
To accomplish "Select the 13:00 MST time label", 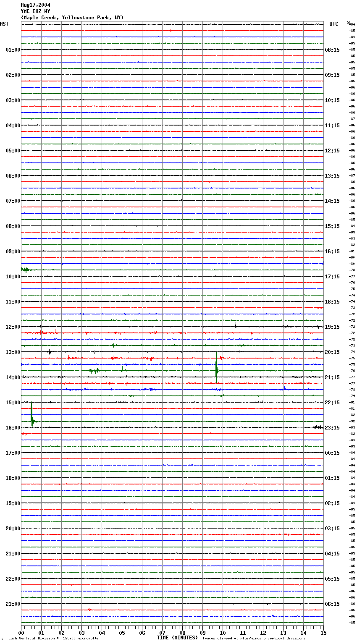I will tap(13, 352).
